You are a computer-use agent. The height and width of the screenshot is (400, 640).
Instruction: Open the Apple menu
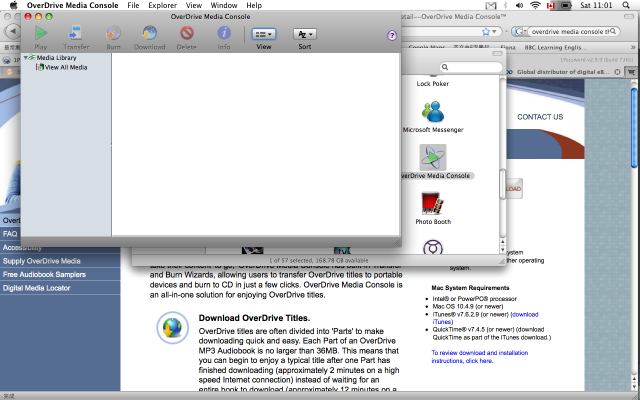[x=13, y=5]
